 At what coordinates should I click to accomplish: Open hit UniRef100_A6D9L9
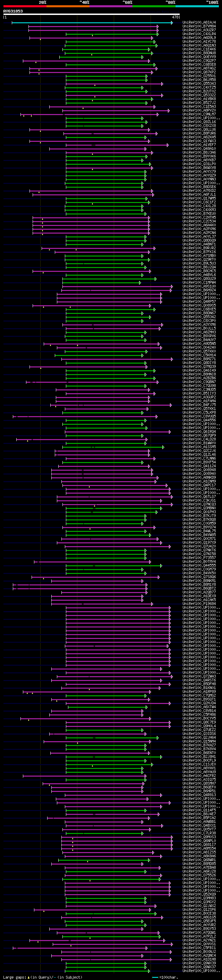pos(199,38)
